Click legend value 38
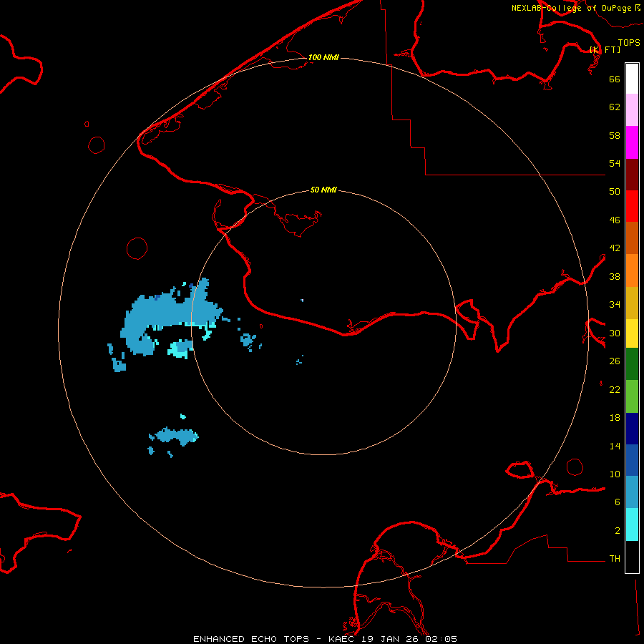Image resolution: width=644 pixels, height=644 pixels. click(615, 277)
